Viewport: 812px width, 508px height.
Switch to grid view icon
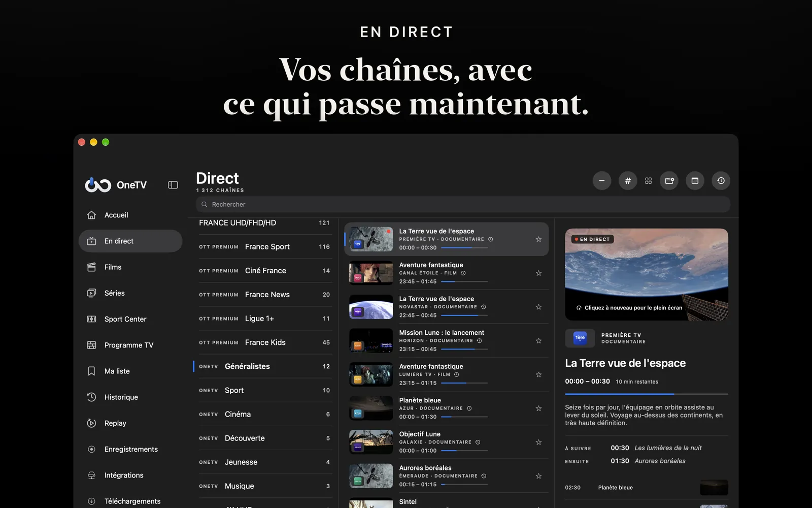pyautogui.click(x=648, y=181)
